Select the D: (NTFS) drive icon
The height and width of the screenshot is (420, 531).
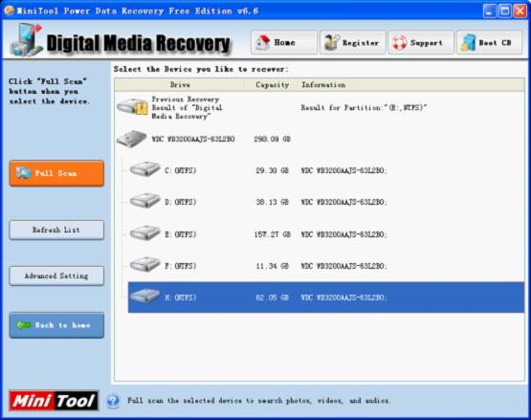[x=144, y=200]
